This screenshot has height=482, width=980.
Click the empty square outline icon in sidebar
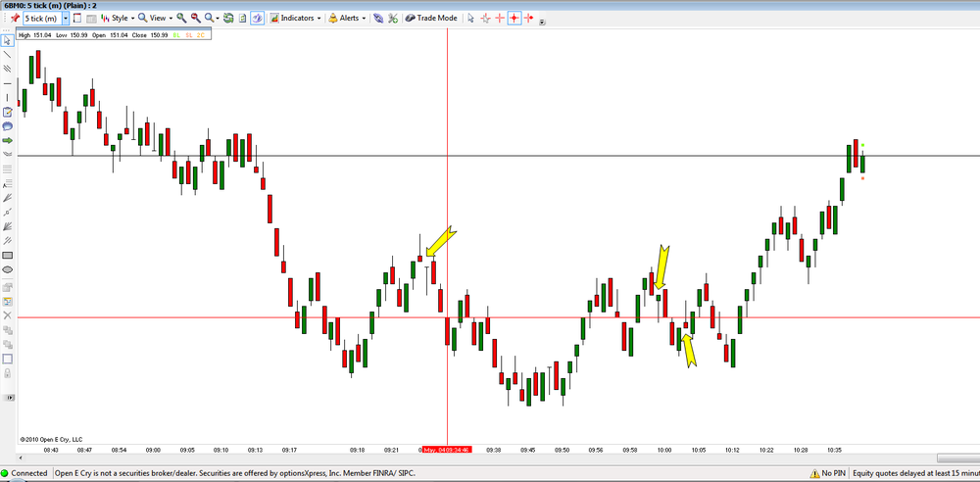pyautogui.click(x=8, y=359)
